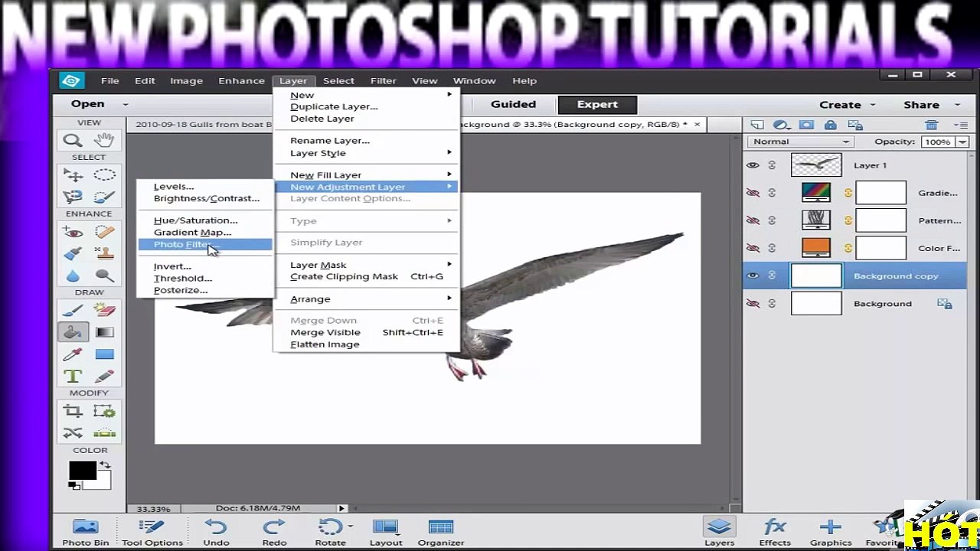The width and height of the screenshot is (980, 551).
Task: Open the Organizer
Action: click(x=441, y=533)
